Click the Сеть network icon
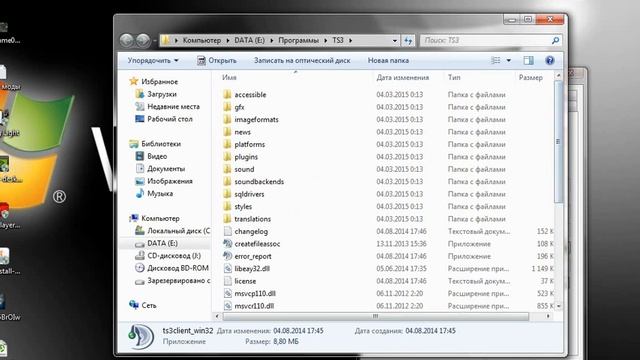This screenshot has height=360, width=640. tap(134, 305)
